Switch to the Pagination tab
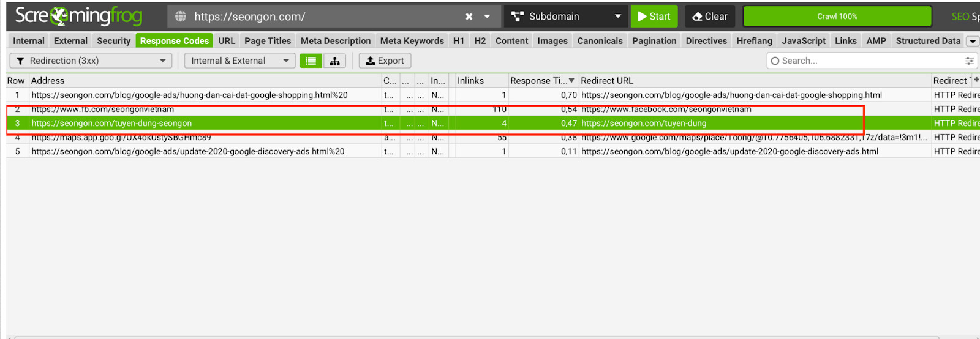This screenshot has width=980, height=339. click(654, 41)
